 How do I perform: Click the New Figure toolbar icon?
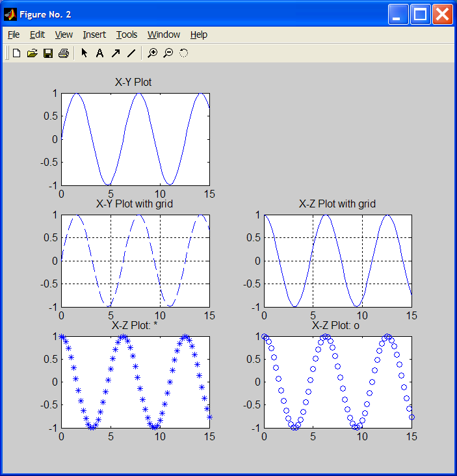17,53
